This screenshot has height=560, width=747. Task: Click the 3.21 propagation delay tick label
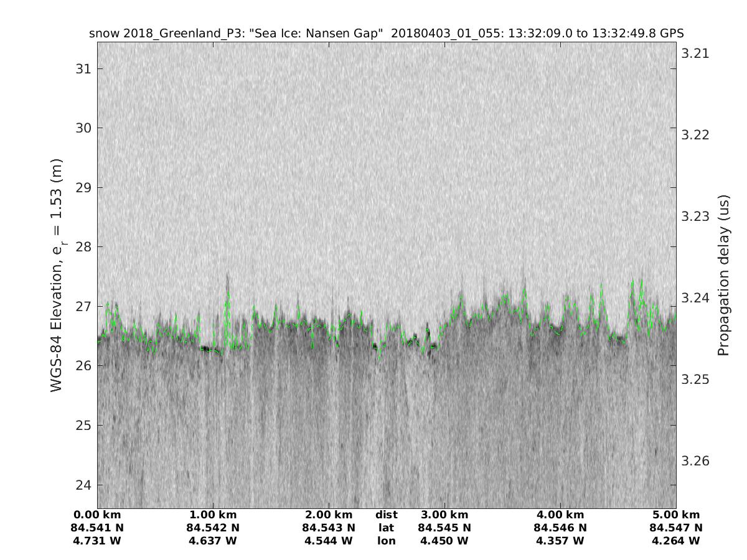(695, 54)
